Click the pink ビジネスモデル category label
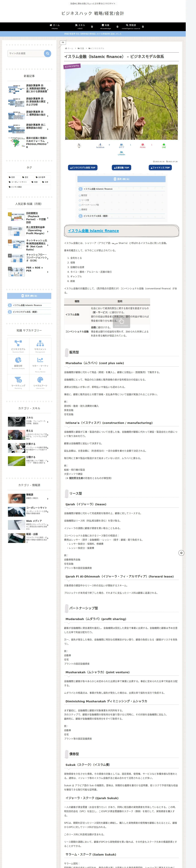Viewport: 196px width, 868px height. pos(72,66)
